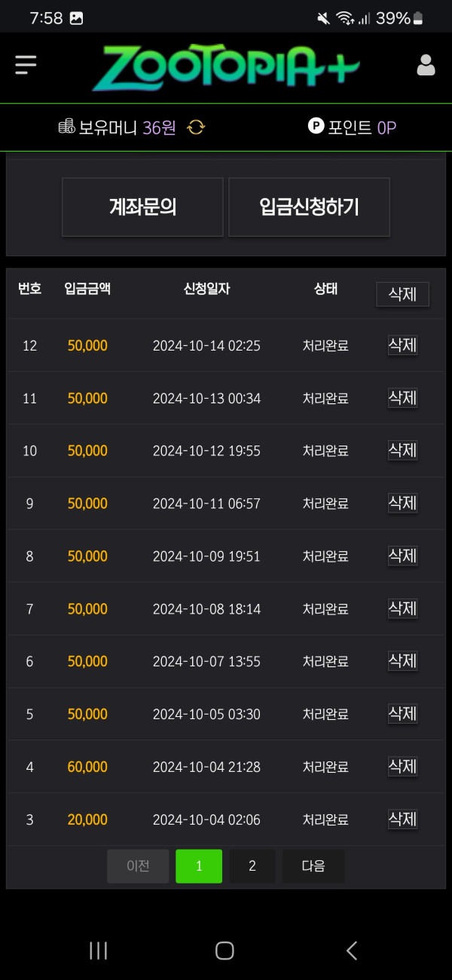Tap the P point icon
The width and height of the screenshot is (452, 980).
[316, 126]
